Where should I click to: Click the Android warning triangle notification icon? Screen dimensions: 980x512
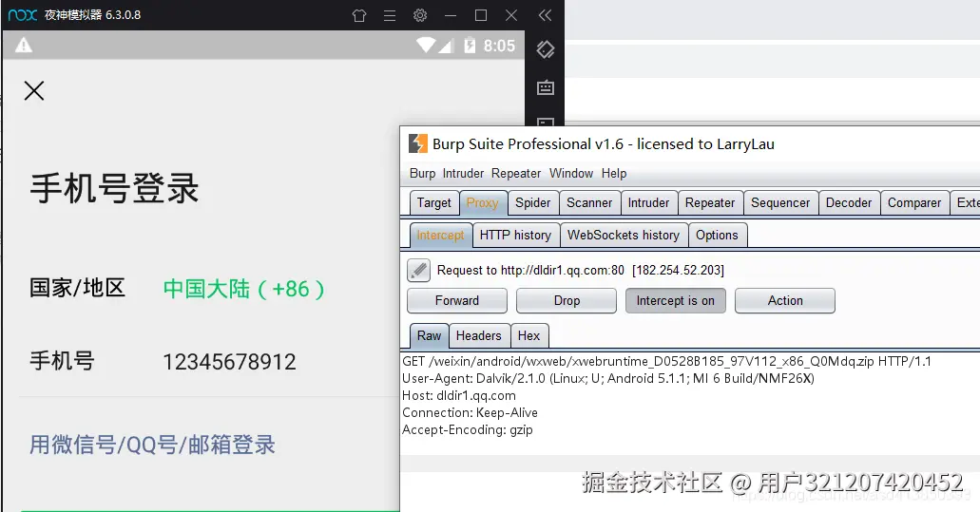pos(24,45)
